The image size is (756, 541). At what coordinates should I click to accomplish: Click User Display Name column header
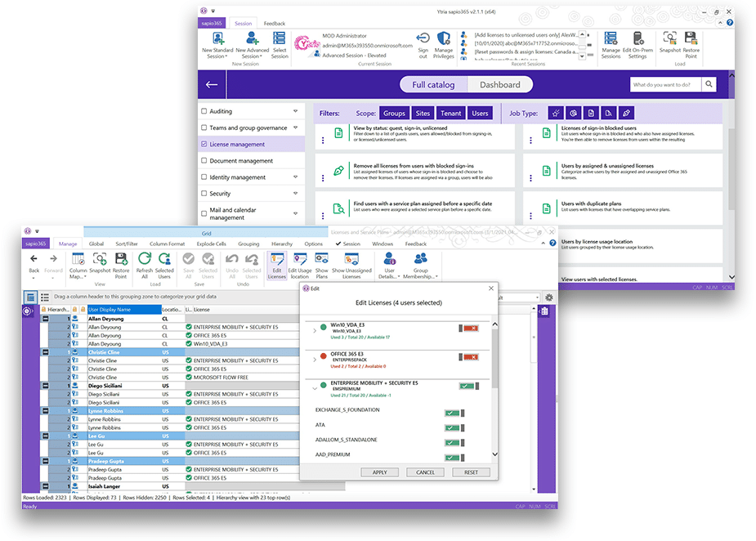124,310
